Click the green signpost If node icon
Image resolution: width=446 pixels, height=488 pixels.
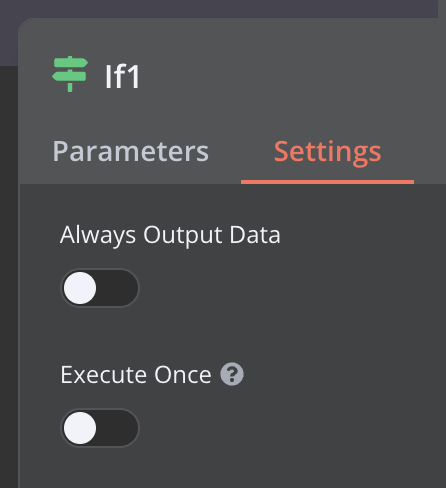70,74
